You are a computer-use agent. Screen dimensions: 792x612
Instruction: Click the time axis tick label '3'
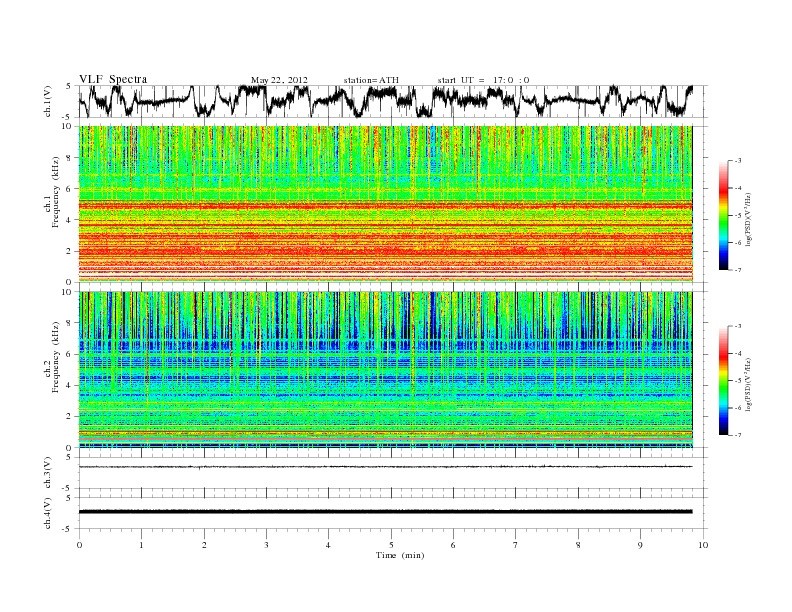click(x=266, y=545)
